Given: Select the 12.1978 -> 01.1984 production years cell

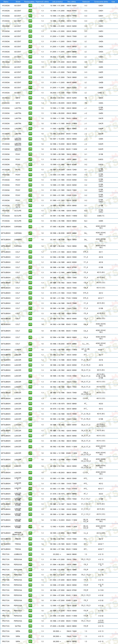Looking at the screenshot, I should 57,252.
